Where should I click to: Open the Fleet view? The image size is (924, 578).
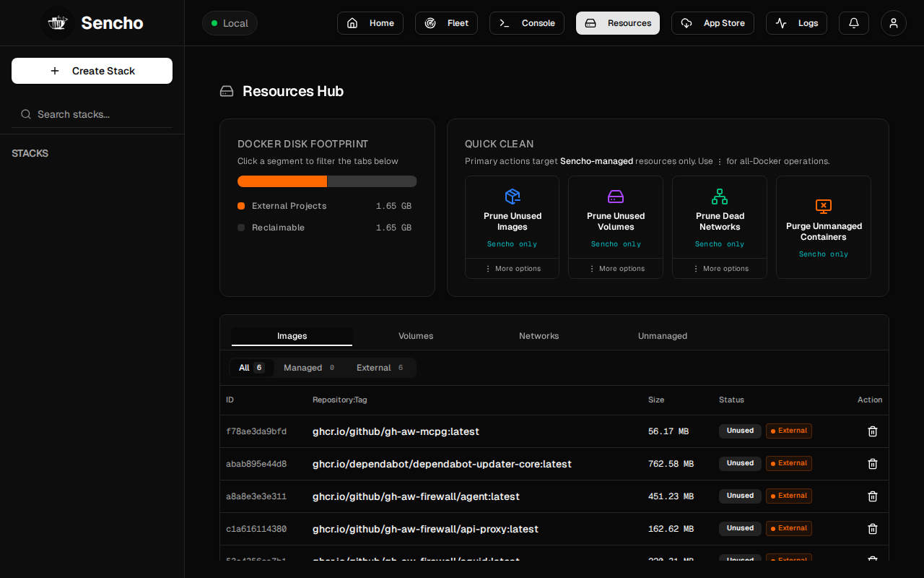coord(446,23)
